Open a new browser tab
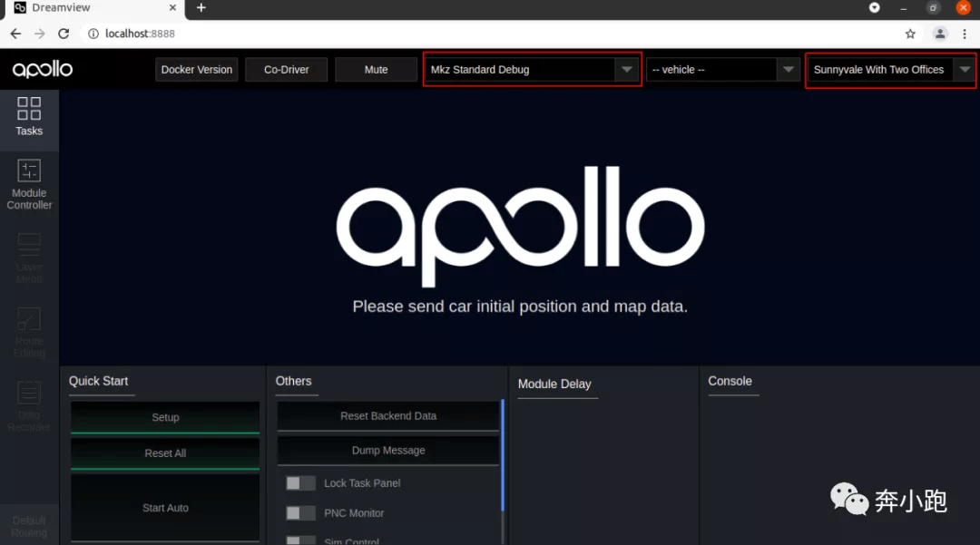980x545 pixels. 201,7
